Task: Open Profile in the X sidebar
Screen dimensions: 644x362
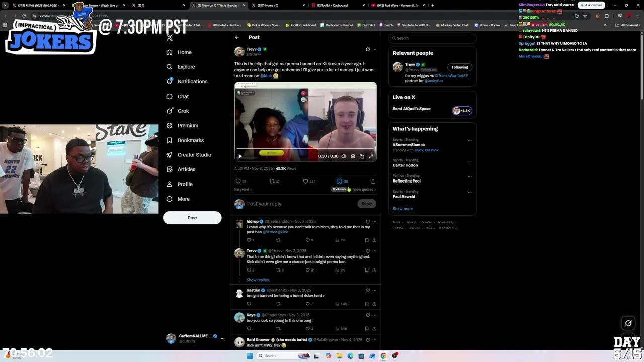Action: 180,184
